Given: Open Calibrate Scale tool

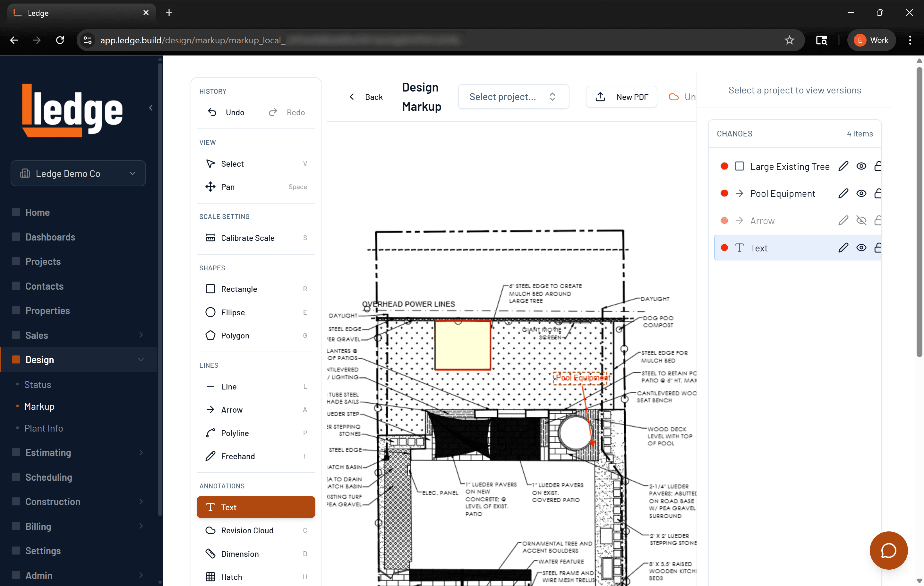Looking at the screenshot, I should 256,238.
